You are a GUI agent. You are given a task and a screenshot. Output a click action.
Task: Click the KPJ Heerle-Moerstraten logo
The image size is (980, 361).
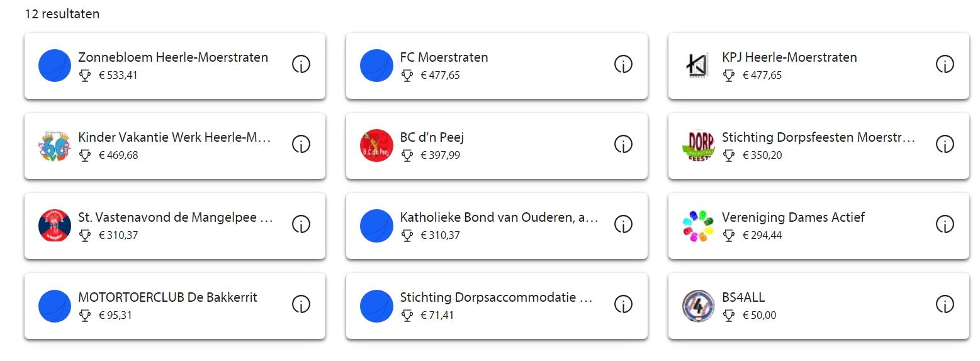(698, 66)
